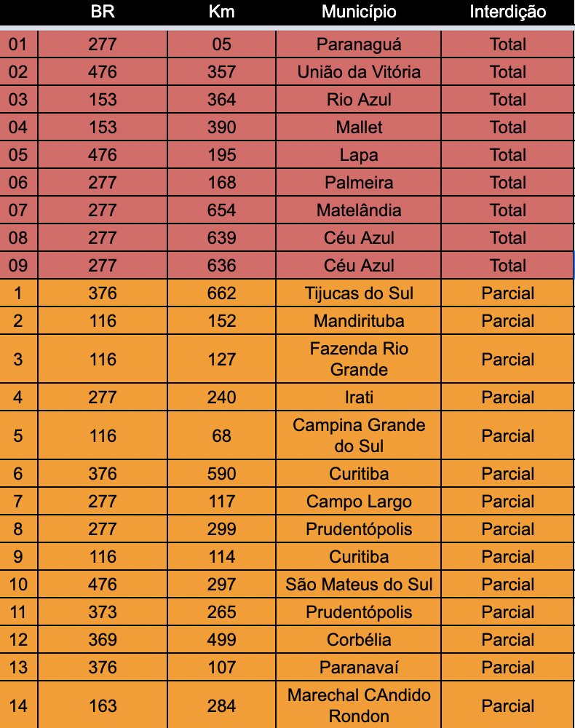Select the Corbélia municipality cell
Screen dimensions: 575x728
click(359, 639)
